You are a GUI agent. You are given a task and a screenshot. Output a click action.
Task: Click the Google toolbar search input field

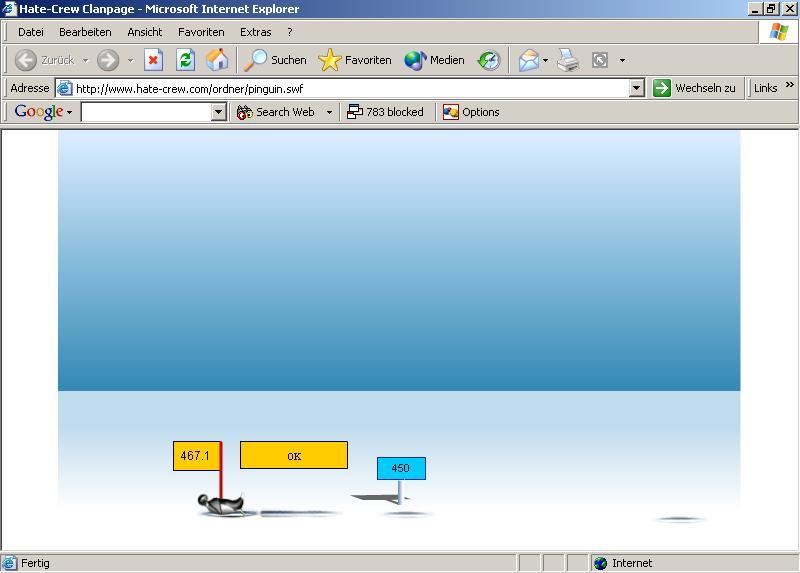146,112
